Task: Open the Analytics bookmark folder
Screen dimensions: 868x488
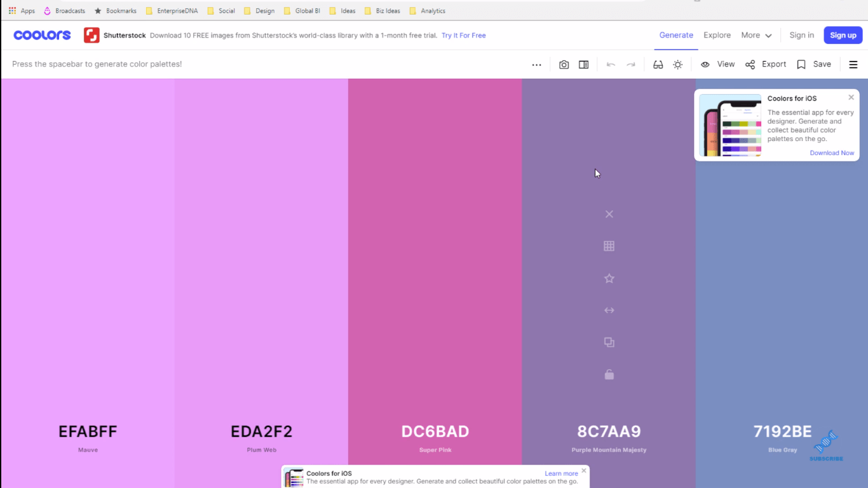Action: coord(427,11)
